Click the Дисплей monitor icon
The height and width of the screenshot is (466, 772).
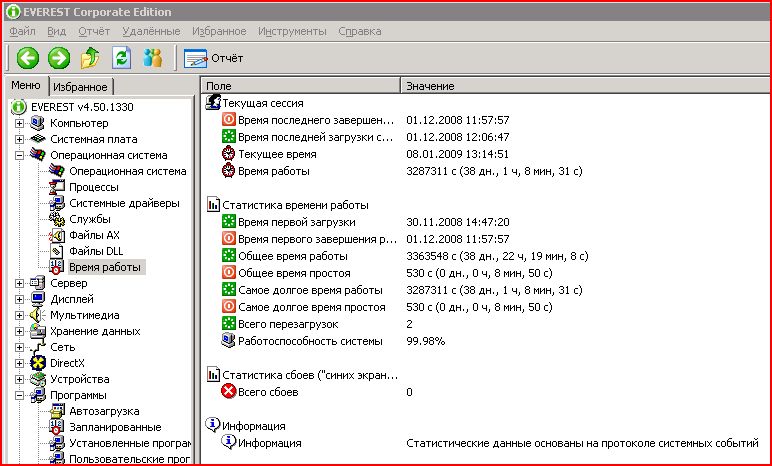point(37,299)
